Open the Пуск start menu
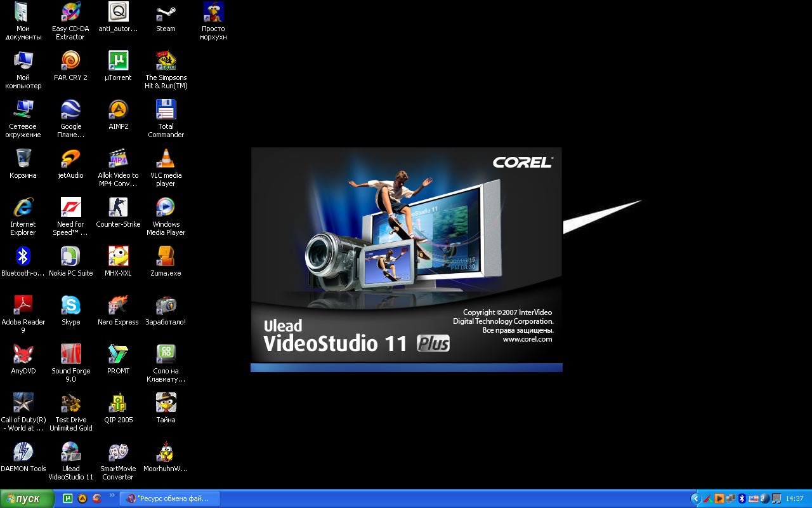The height and width of the screenshot is (508, 812). click(x=27, y=498)
